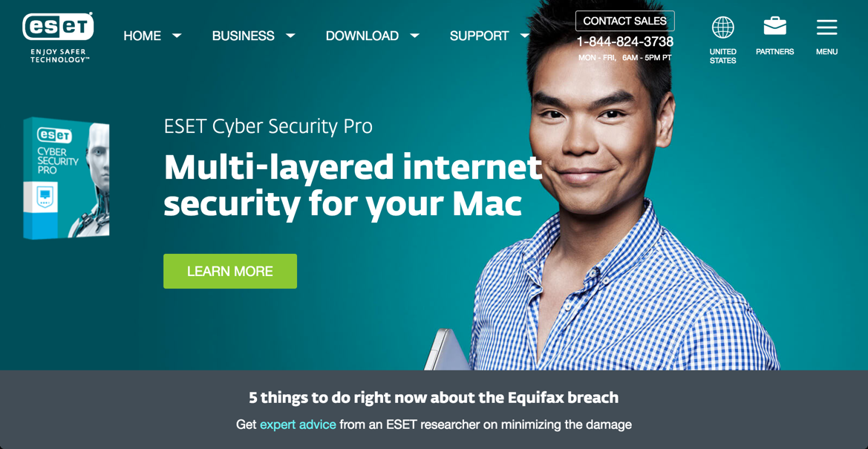Screen dimensions: 868x449
Task: Click the 1-844-824-3738 phone number
Action: pos(625,42)
